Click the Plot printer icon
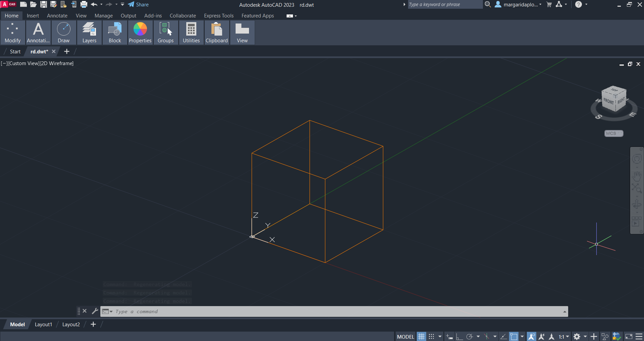 tap(84, 4)
